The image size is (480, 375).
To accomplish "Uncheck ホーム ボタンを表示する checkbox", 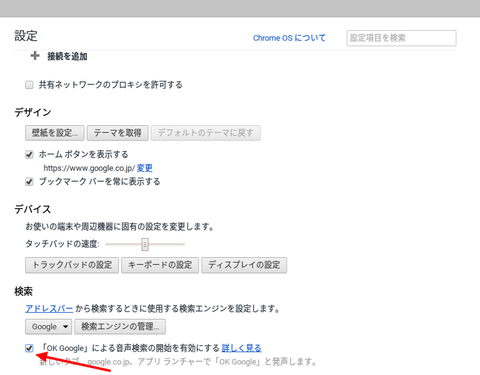I will coord(29,154).
